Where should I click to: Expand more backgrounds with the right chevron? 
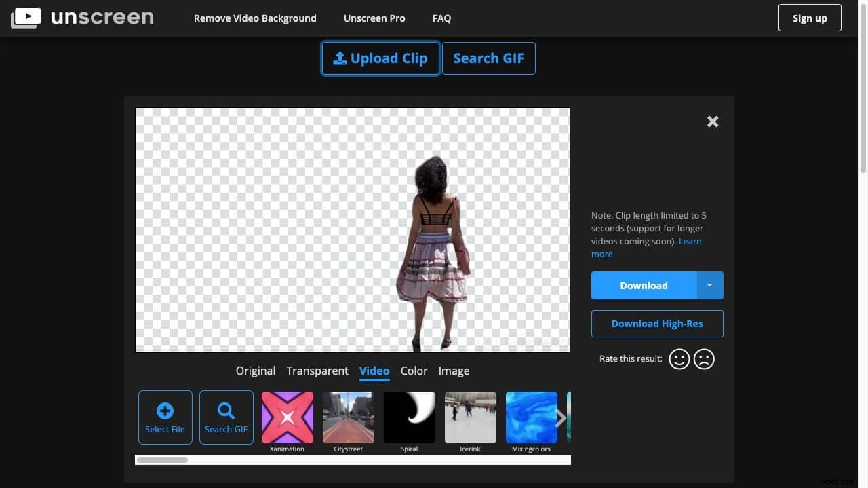[x=560, y=417]
